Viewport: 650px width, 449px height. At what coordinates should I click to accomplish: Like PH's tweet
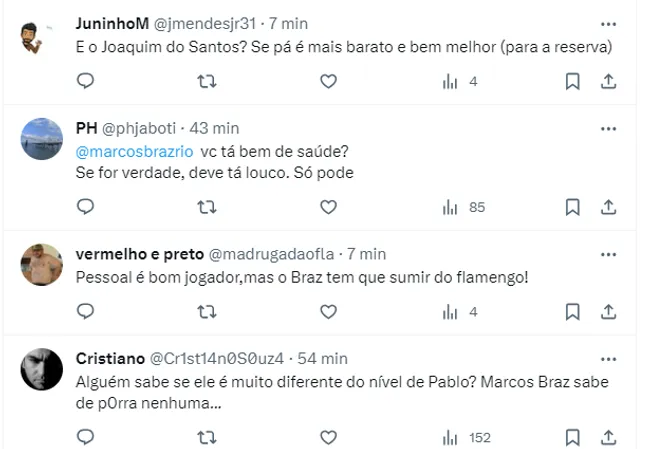click(328, 207)
